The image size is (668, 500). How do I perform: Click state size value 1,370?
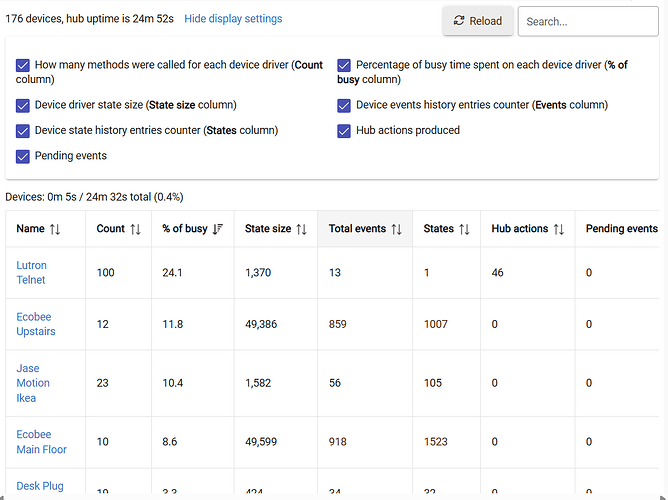click(258, 273)
